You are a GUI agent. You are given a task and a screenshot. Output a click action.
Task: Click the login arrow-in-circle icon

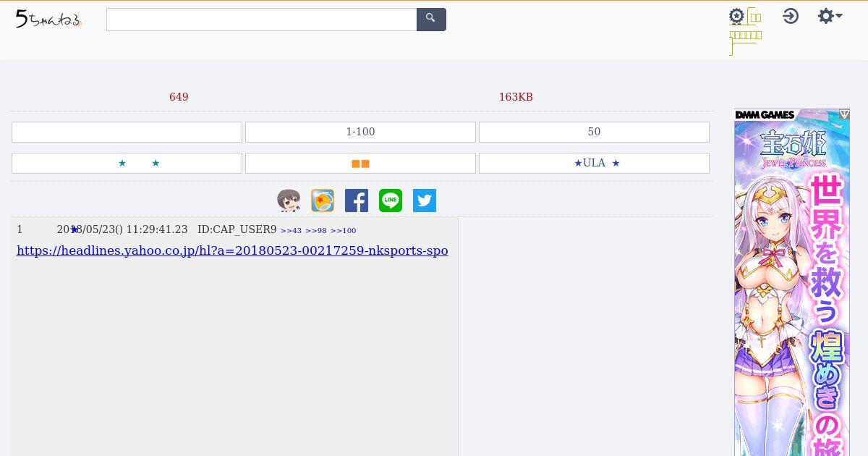[x=791, y=16]
